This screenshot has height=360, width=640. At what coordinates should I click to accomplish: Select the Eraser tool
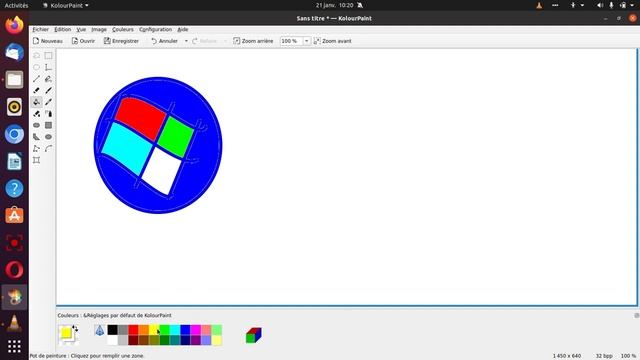36,90
